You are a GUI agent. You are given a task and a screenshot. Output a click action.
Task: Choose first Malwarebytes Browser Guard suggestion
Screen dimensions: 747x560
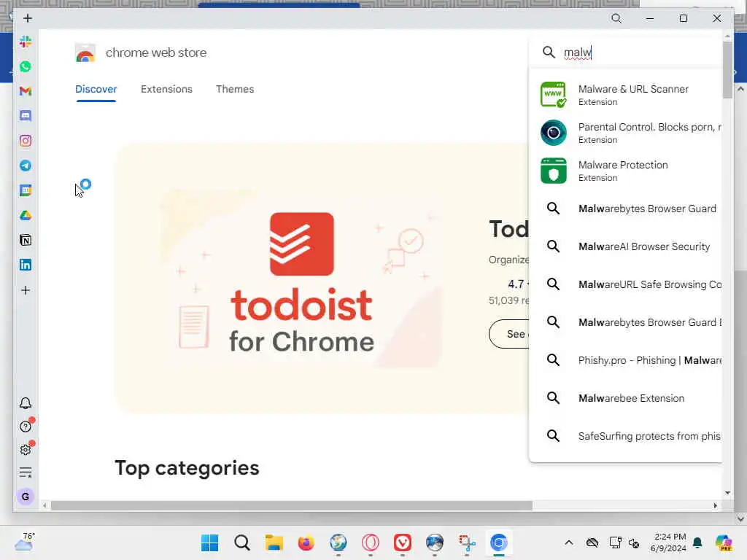[625, 209]
